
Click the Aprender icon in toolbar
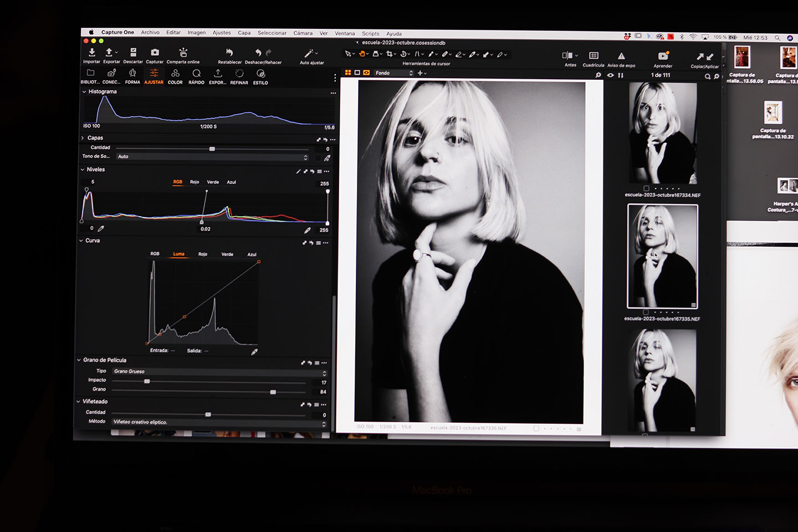click(663, 56)
